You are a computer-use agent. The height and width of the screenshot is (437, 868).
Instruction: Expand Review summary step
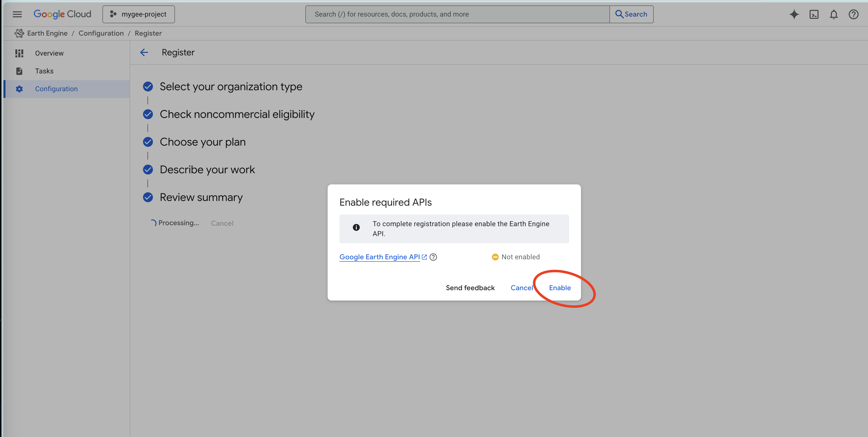pos(201,197)
